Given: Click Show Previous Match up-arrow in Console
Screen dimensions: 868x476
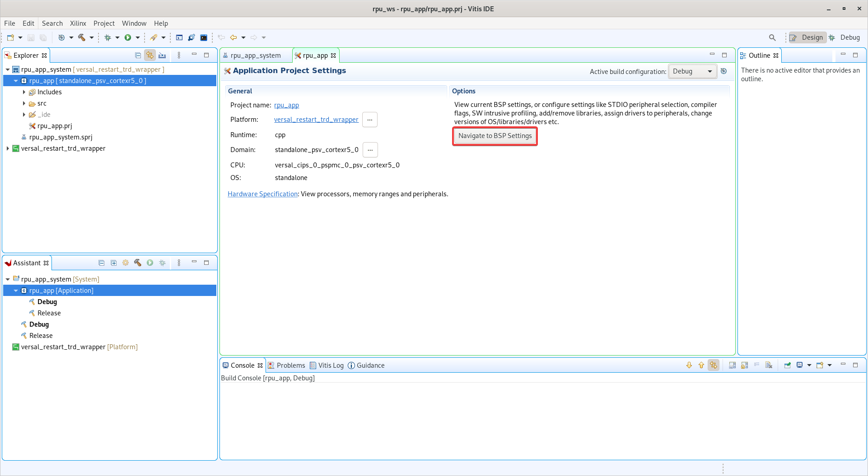Looking at the screenshot, I should coord(701,365).
